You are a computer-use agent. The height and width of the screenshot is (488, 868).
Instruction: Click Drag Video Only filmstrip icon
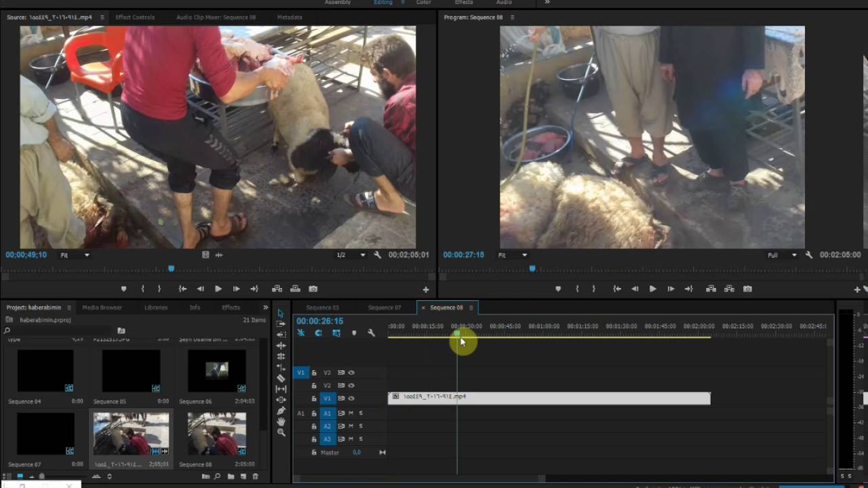(205, 255)
